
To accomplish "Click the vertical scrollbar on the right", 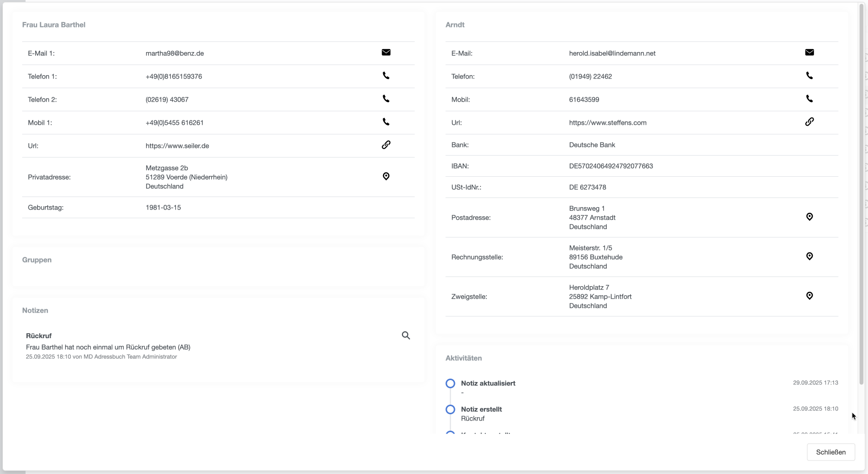I will [x=861, y=193].
